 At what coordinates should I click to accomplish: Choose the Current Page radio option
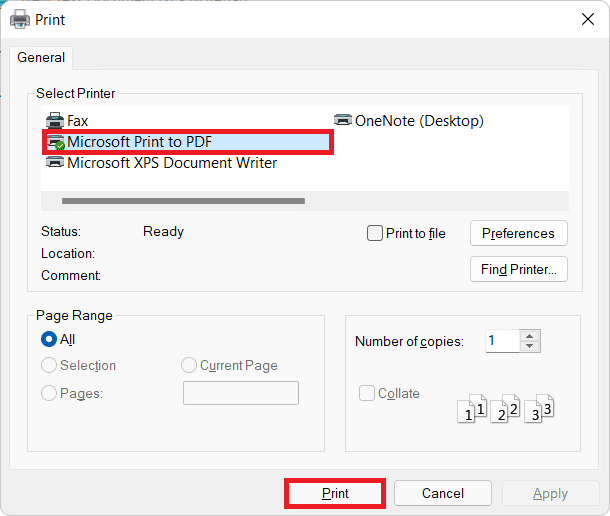tap(189, 365)
